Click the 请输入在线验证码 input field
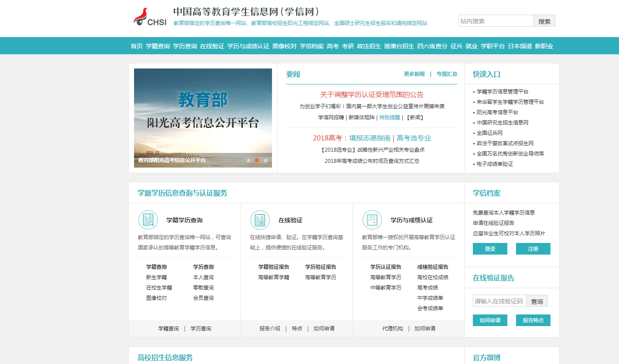 click(x=499, y=301)
